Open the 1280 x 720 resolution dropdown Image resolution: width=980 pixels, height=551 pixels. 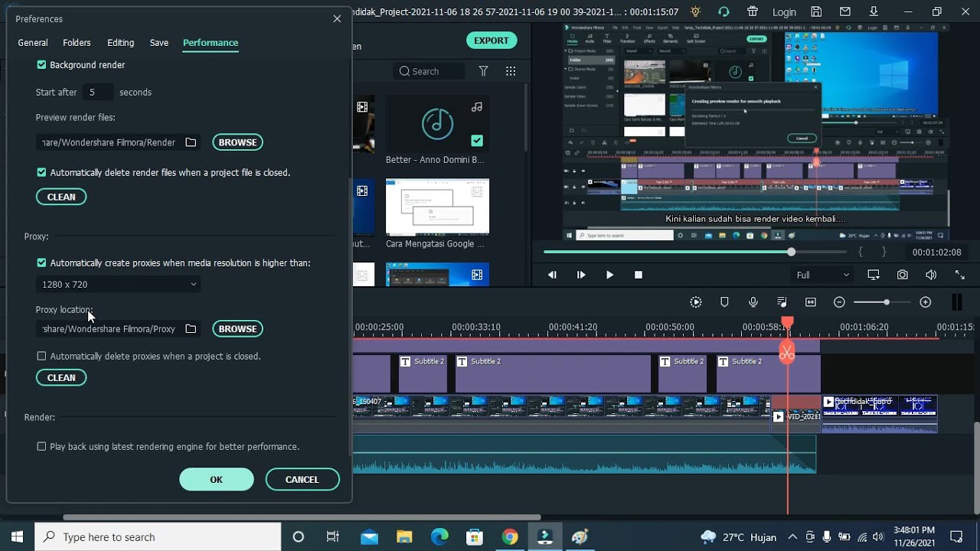(118, 284)
